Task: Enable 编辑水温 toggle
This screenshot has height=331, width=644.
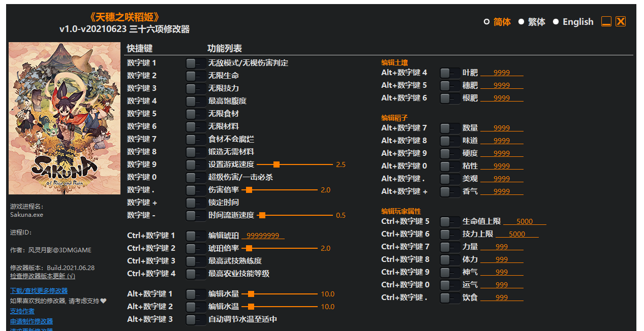Action: [x=196, y=307]
